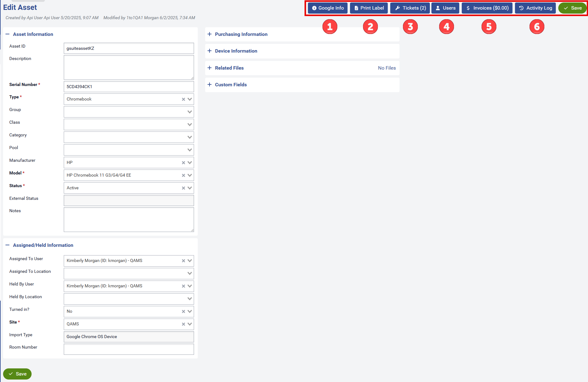Image resolution: width=588 pixels, height=382 pixels.
Task: Open the Type dropdown
Action: tap(190, 99)
